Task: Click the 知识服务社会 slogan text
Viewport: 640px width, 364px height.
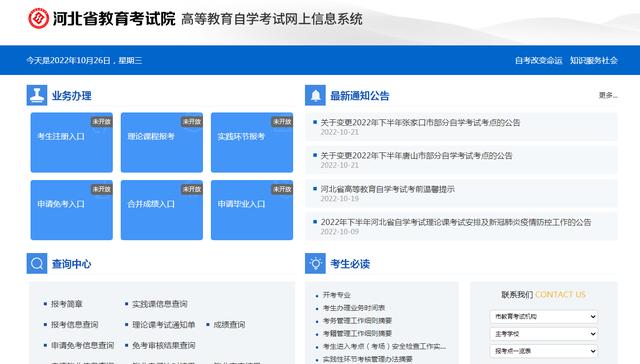Action: pyautogui.click(x=593, y=60)
